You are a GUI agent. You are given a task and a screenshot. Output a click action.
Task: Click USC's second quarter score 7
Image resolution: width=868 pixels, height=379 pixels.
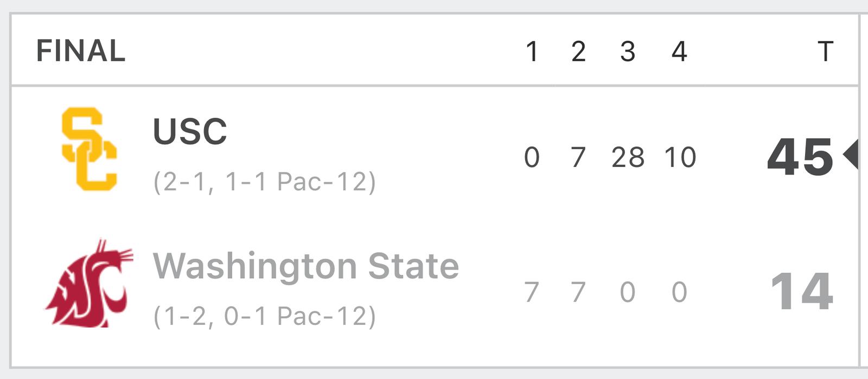click(578, 158)
